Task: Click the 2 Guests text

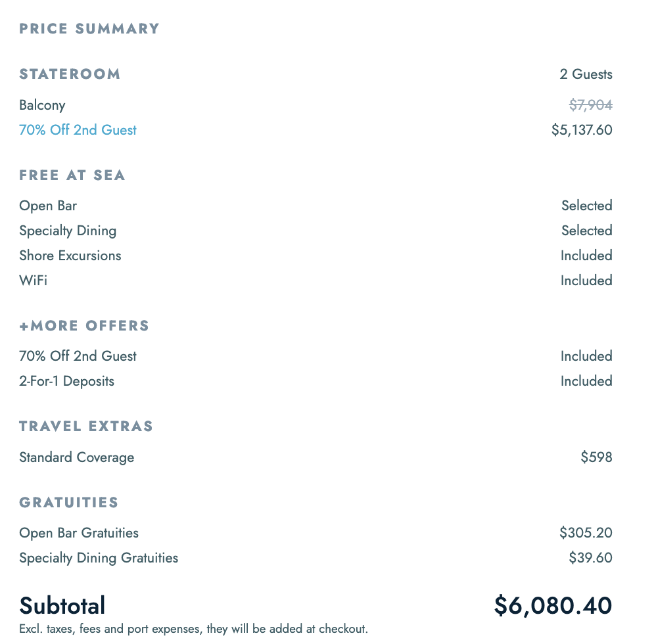Action: (x=586, y=74)
